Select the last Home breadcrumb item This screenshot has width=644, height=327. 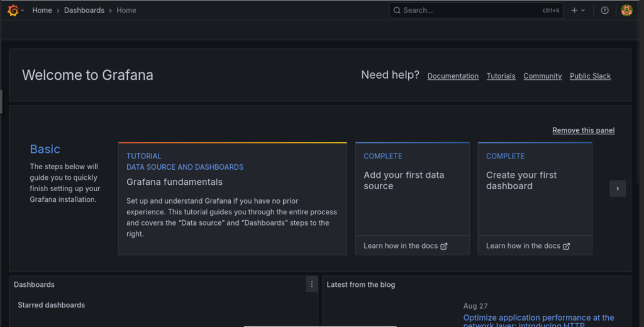tap(126, 10)
